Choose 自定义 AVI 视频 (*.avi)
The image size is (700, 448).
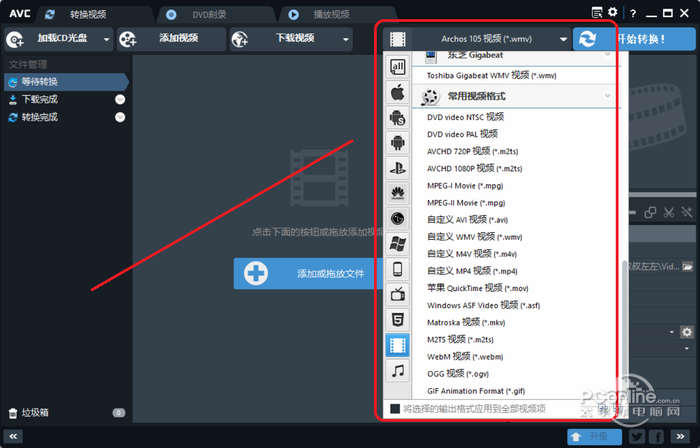click(x=467, y=220)
